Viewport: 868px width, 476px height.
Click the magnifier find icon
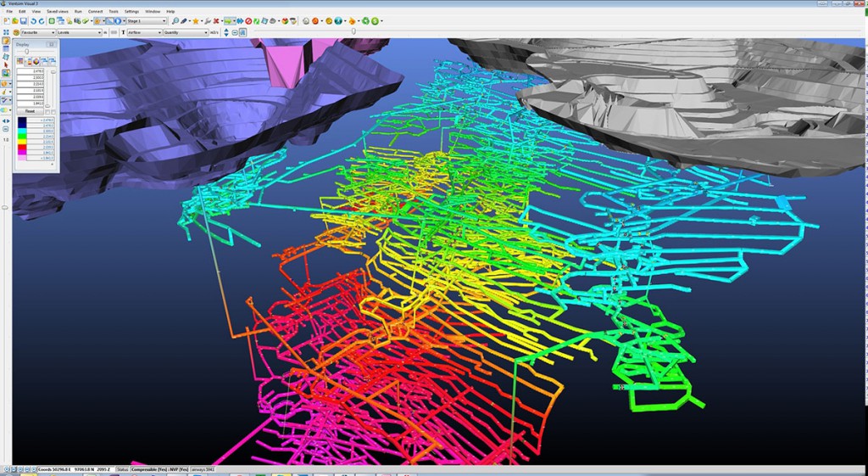pyautogui.click(x=175, y=21)
